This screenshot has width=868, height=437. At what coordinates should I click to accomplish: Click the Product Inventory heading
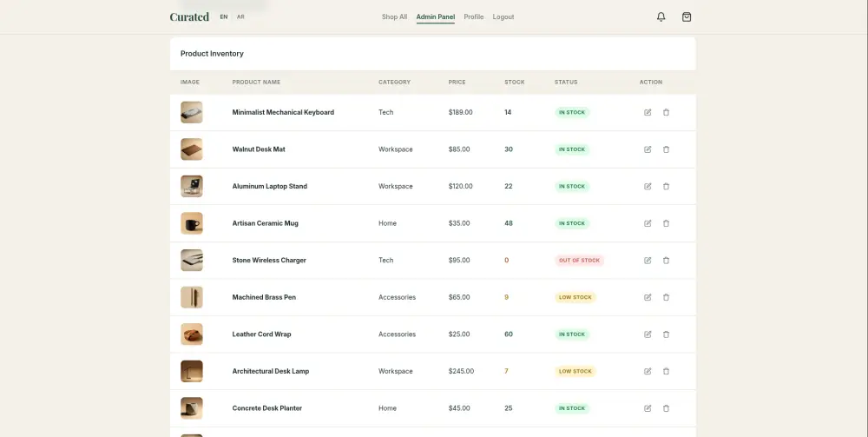(212, 54)
